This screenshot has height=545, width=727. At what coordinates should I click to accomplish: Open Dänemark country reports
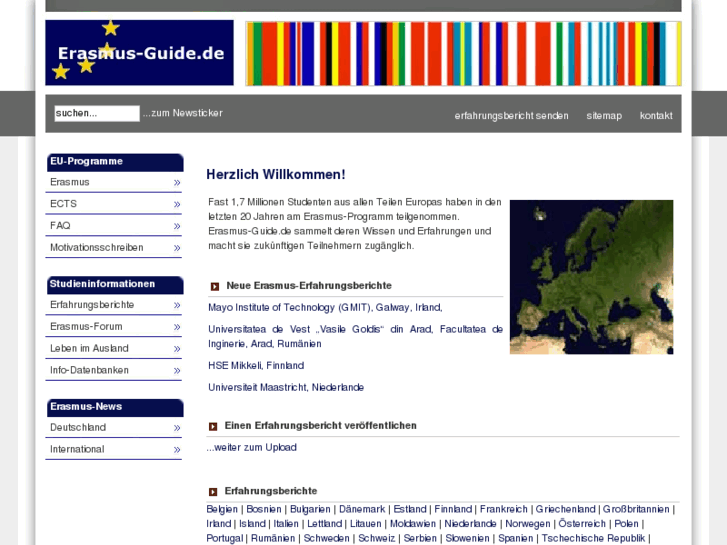coord(362,509)
